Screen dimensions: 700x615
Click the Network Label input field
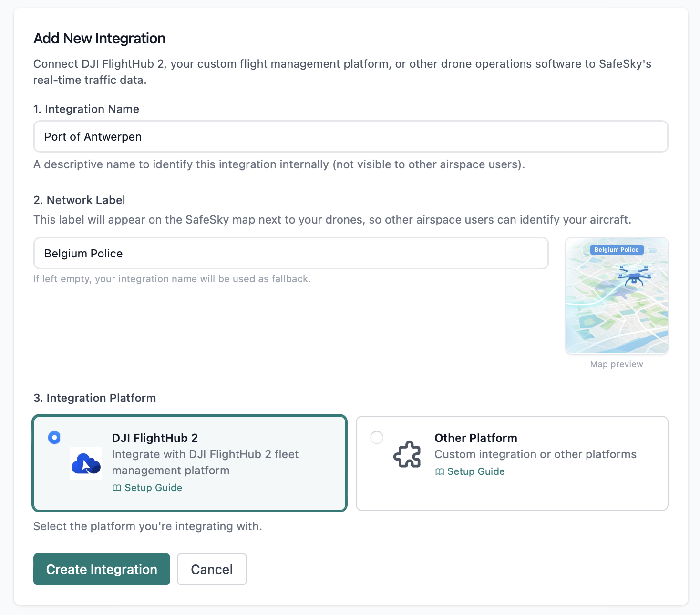291,253
